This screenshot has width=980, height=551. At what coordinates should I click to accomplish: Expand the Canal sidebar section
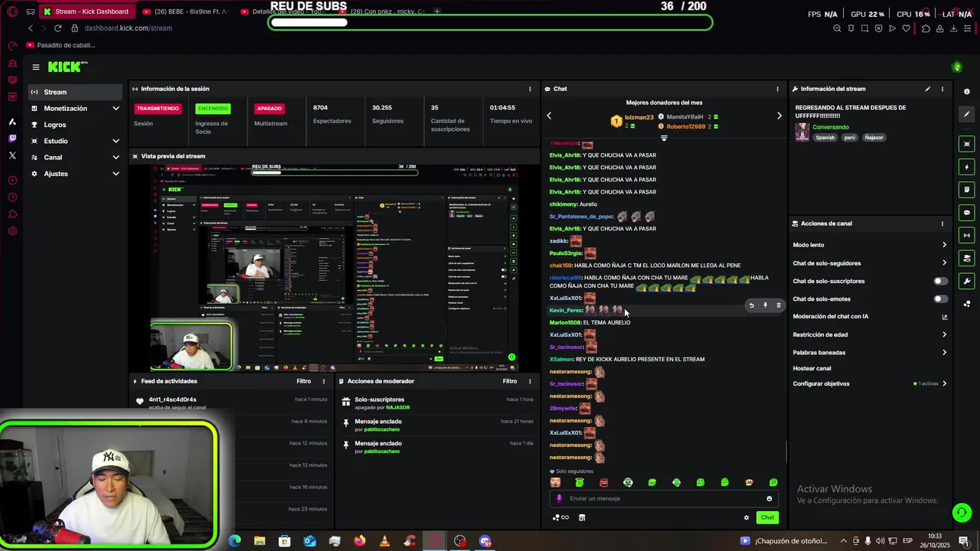point(116,158)
